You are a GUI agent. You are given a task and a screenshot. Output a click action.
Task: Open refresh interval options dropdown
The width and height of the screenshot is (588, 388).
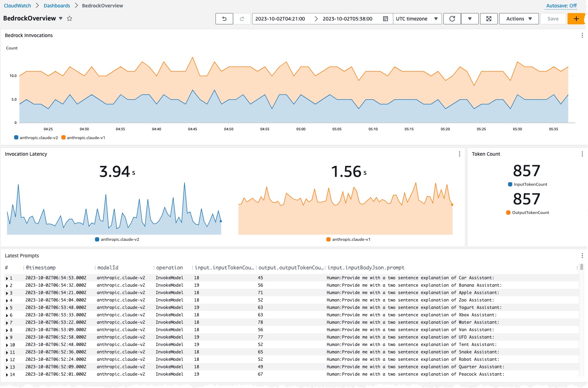[470, 19]
